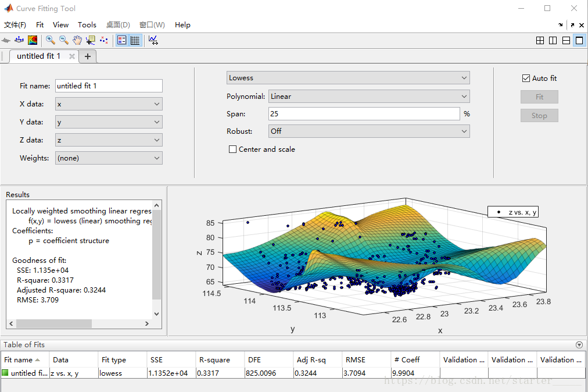Enable Center and scale option
The height and width of the screenshot is (392, 588).
232,149
